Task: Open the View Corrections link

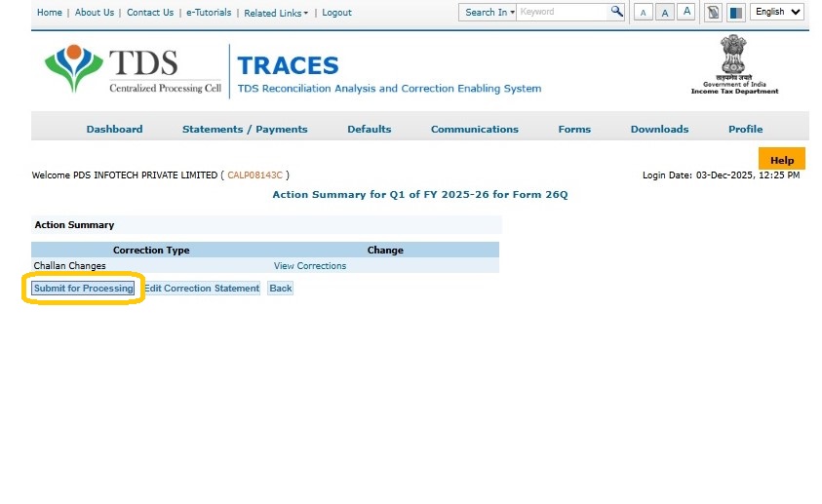Action: click(x=310, y=266)
